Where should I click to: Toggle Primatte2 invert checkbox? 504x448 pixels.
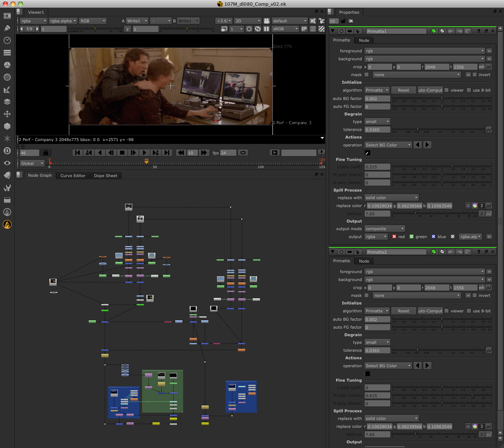point(475,295)
